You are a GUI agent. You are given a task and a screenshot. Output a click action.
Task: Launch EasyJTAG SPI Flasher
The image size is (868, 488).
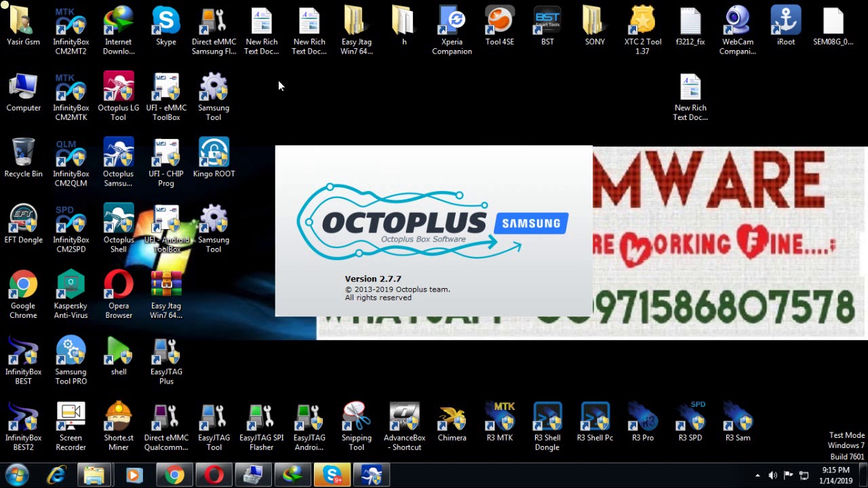(261, 428)
